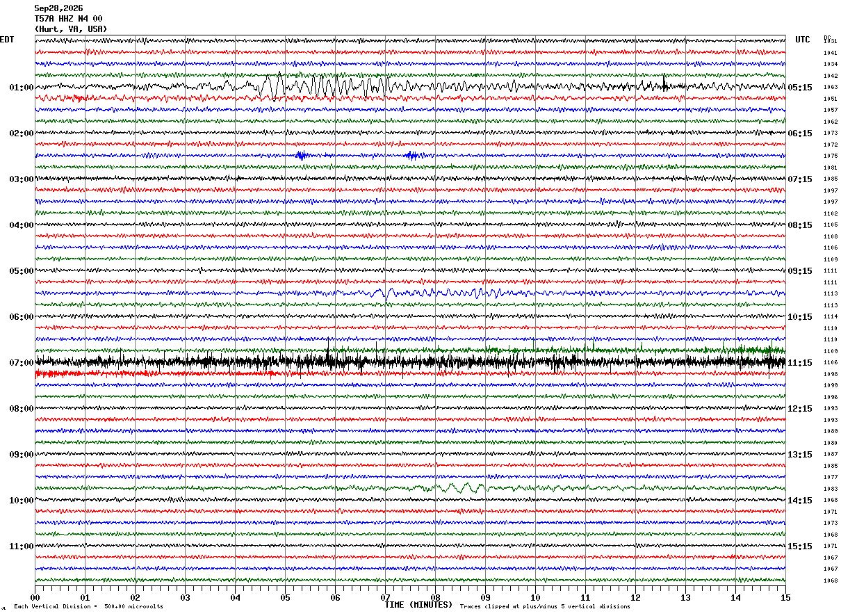Viewport: 841px width, 616px height.
Task: Click the Sep28,2026 date label
Action: 59,8
